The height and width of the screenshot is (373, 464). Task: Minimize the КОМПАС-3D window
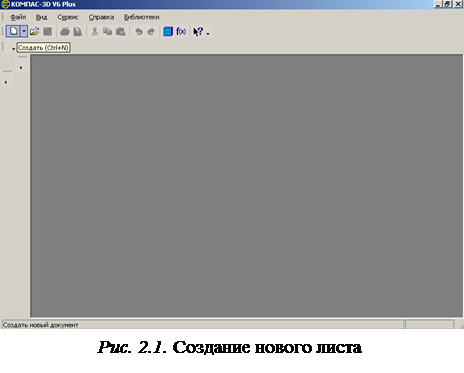point(438,4)
